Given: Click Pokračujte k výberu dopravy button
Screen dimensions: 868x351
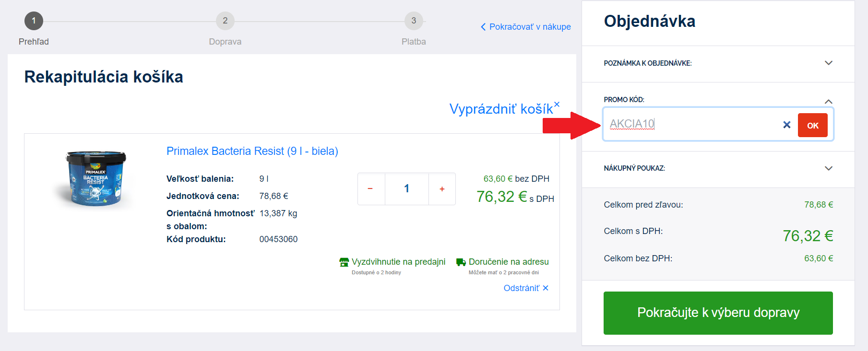Looking at the screenshot, I should click(x=718, y=313).
